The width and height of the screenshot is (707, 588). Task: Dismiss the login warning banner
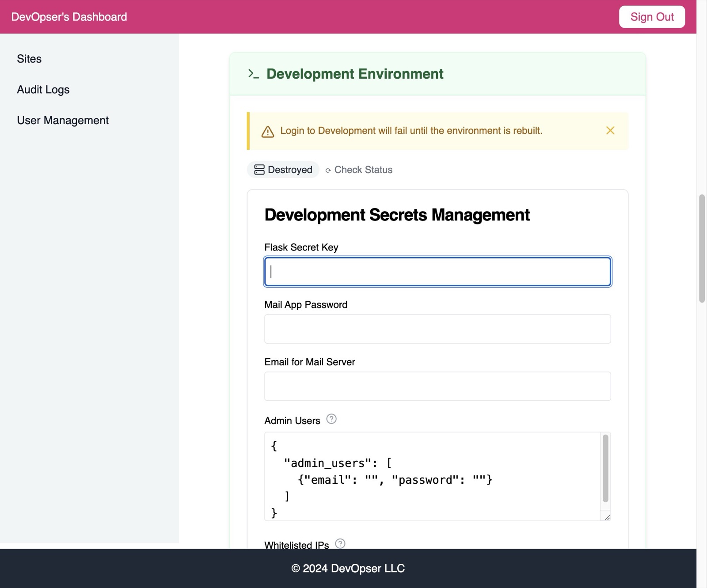pyautogui.click(x=610, y=130)
